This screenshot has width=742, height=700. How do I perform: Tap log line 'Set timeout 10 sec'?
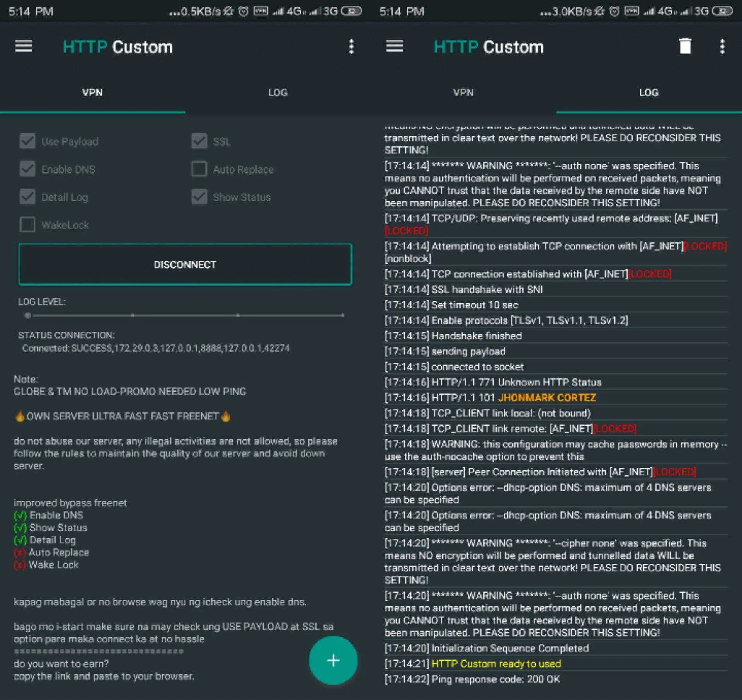click(x=475, y=305)
